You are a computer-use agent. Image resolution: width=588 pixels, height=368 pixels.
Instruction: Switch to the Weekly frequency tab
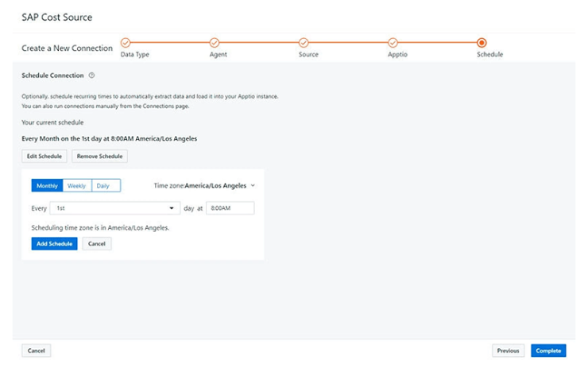click(77, 186)
